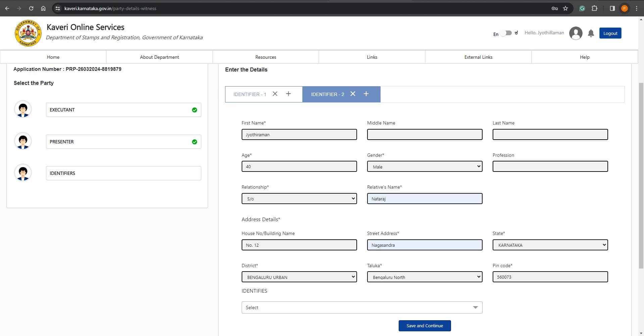Open the Gender dropdown

click(x=424, y=166)
